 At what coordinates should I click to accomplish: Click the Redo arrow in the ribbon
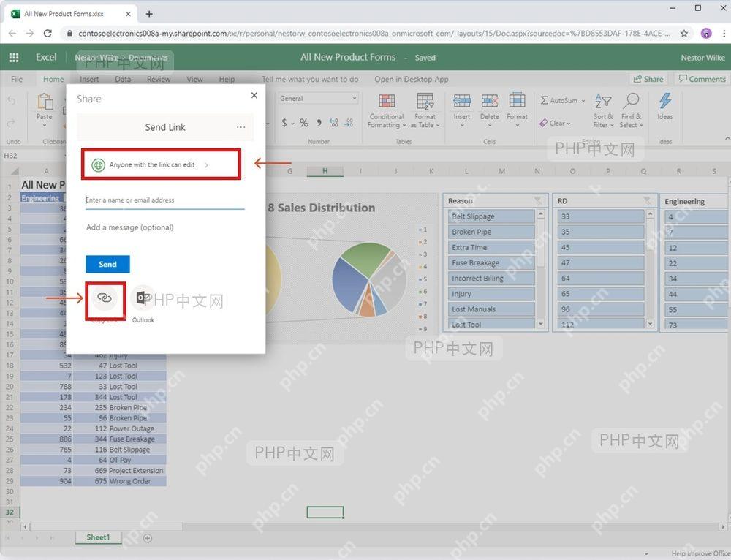pos(12,123)
